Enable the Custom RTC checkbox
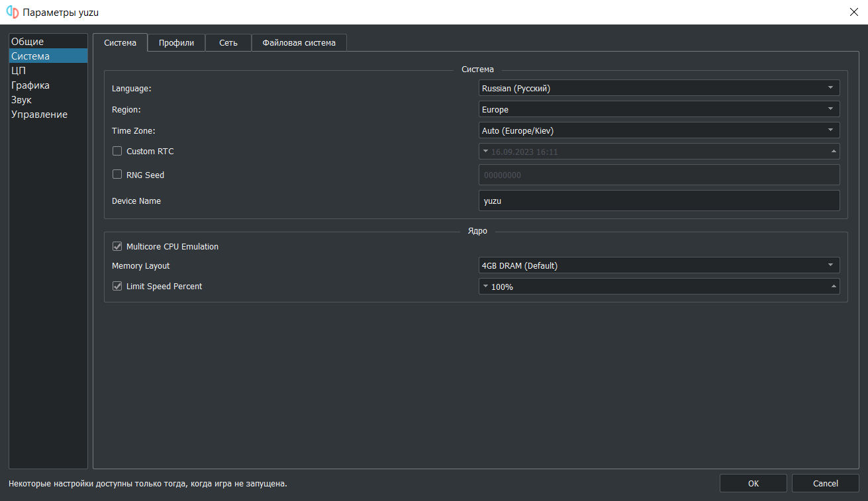 coord(117,151)
